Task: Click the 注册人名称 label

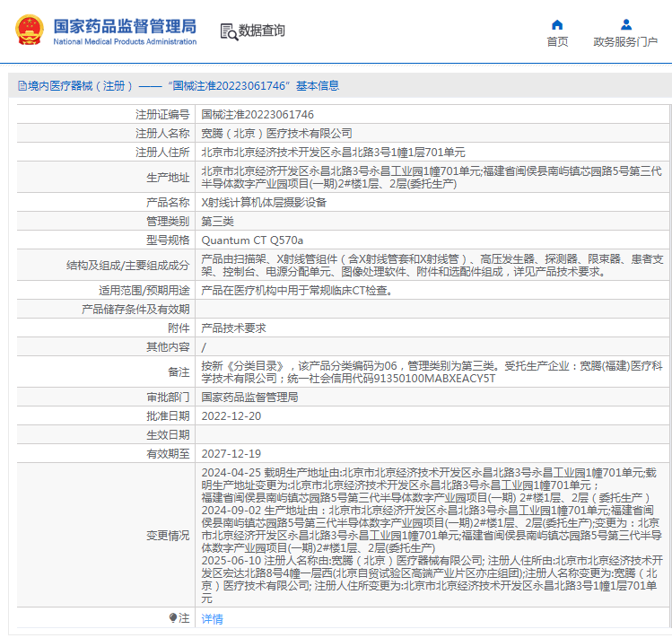Action: [162, 134]
